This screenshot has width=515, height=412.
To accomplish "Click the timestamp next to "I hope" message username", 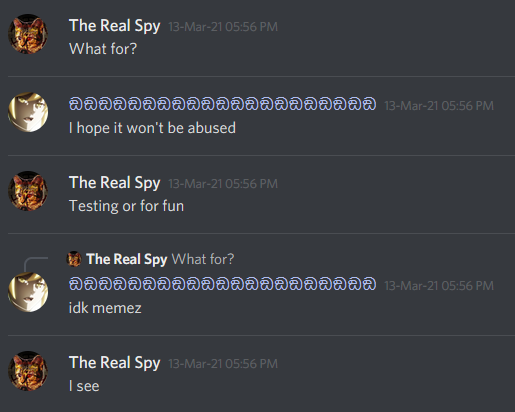I will tap(439, 106).
